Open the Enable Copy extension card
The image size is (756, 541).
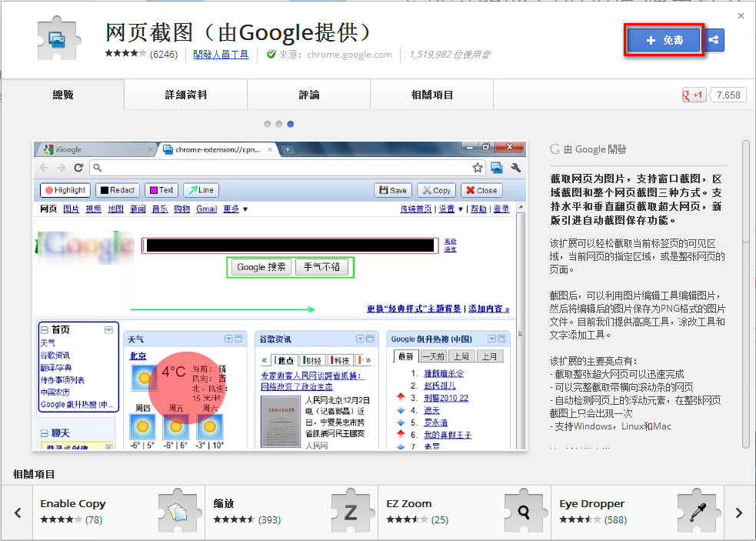(x=119, y=513)
